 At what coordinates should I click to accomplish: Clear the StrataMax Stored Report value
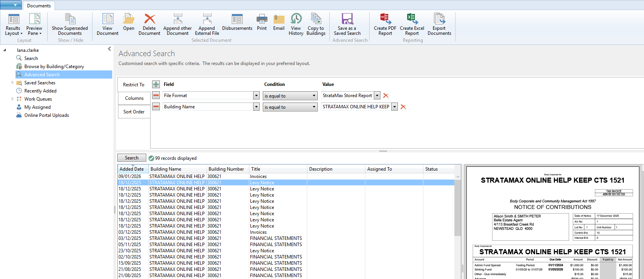(x=386, y=96)
